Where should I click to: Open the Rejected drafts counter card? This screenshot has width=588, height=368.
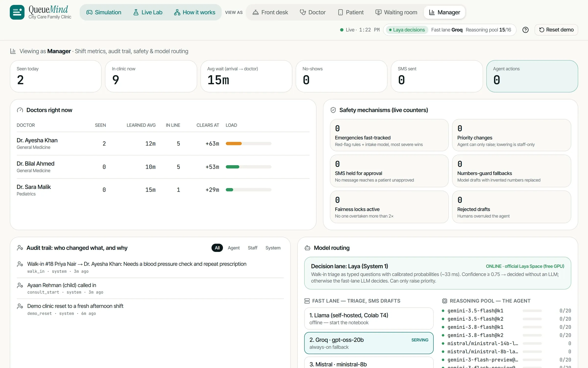click(x=512, y=207)
